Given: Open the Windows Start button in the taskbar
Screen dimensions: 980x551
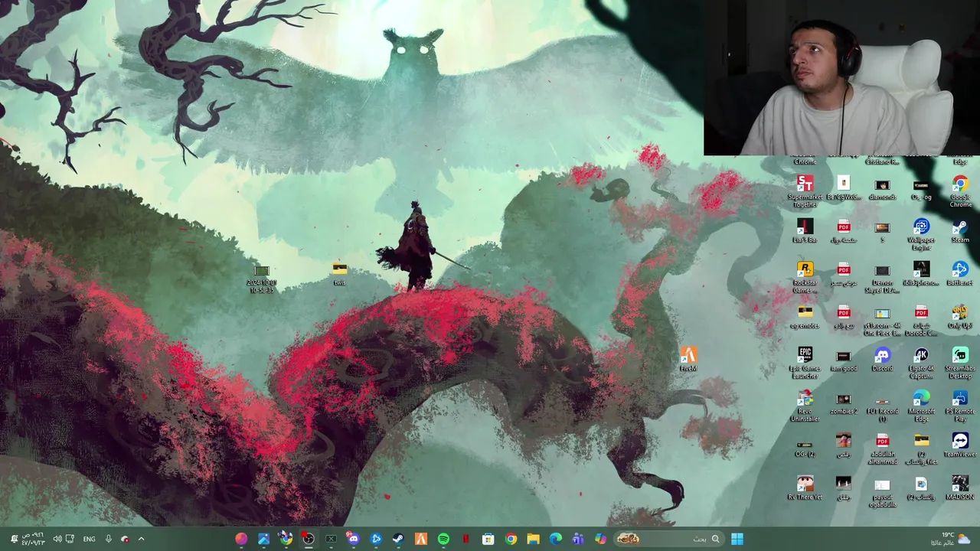Looking at the screenshot, I should (737, 539).
